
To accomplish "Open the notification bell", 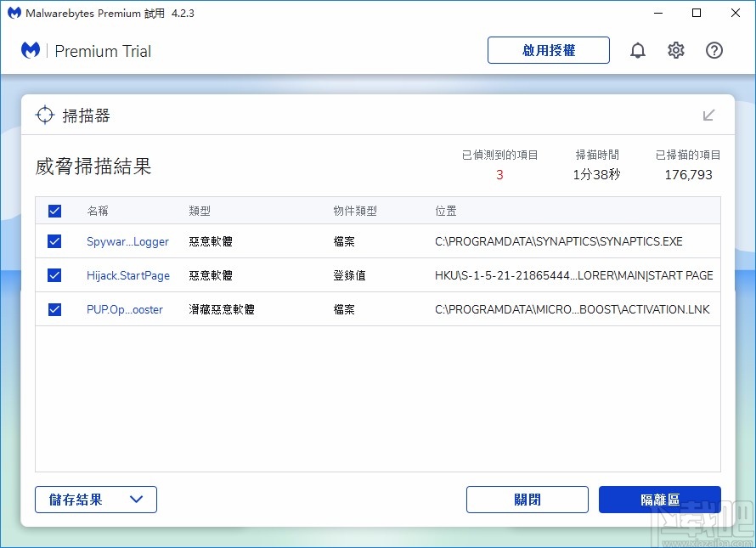I will [638, 50].
